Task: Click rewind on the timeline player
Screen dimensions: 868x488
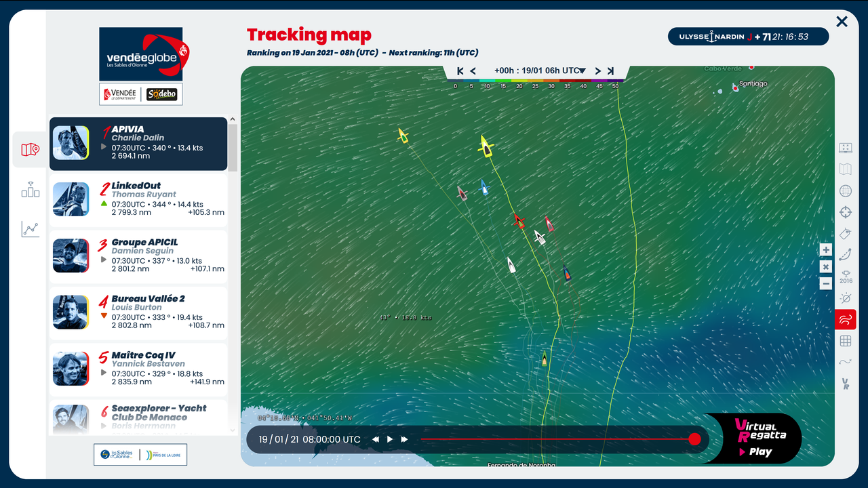Action: 376,439
